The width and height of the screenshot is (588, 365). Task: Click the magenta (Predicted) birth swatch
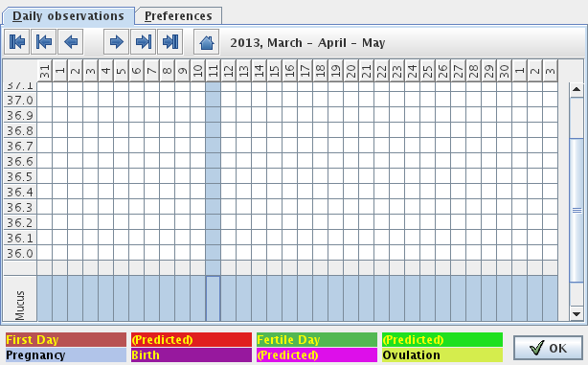(x=317, y=354)
